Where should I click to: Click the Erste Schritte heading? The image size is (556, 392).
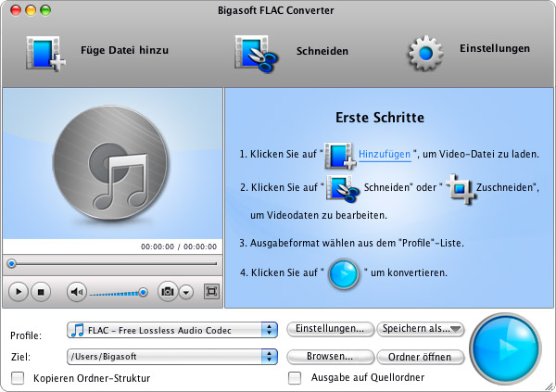[x=380, y=118]
